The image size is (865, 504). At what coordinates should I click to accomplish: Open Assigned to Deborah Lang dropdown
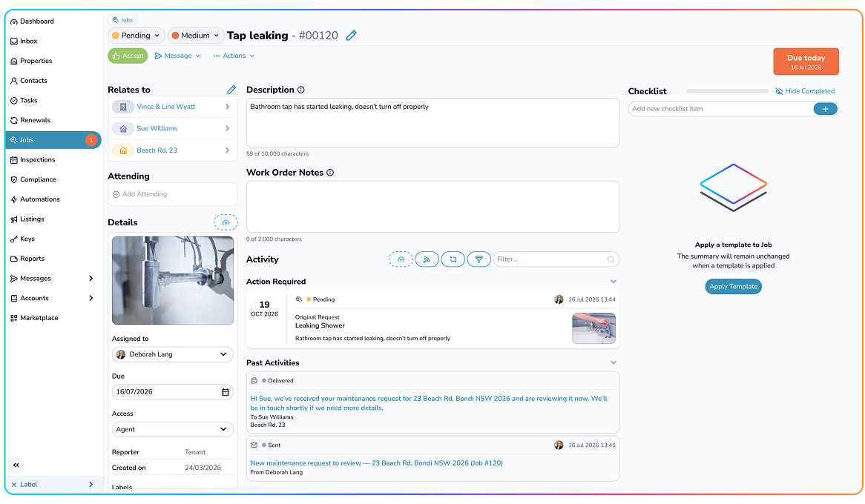coord(173,354)
